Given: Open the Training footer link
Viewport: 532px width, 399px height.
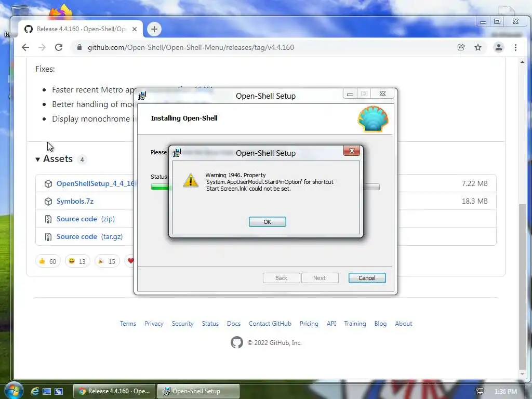Looking at the screenshot, I should (355, 324).
